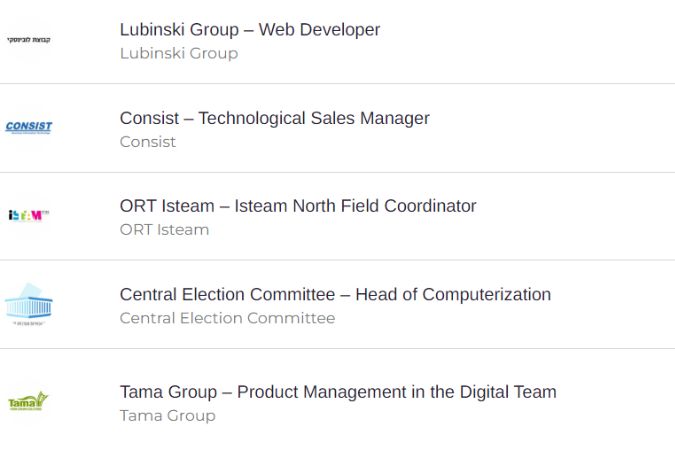This screenshot has width=675, height=450.
Task: Click the gray Tama Group company subtitle
Action: point(167,415)
